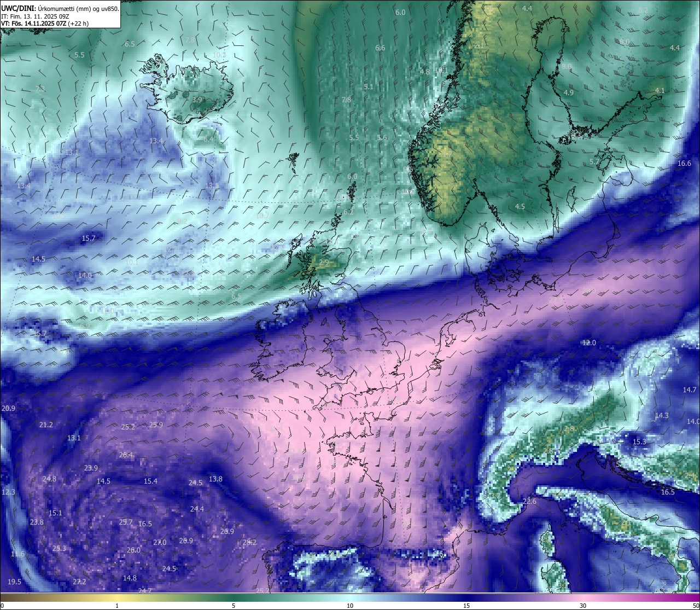700x610 pixels.
Task: Click the 23.8 value on the map
Action: pos(37,522)
